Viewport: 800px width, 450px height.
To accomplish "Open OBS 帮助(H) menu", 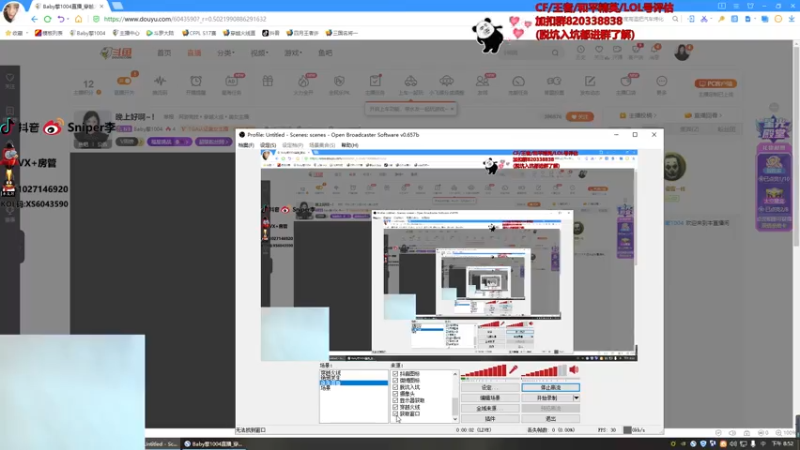I will click(350, 145).
